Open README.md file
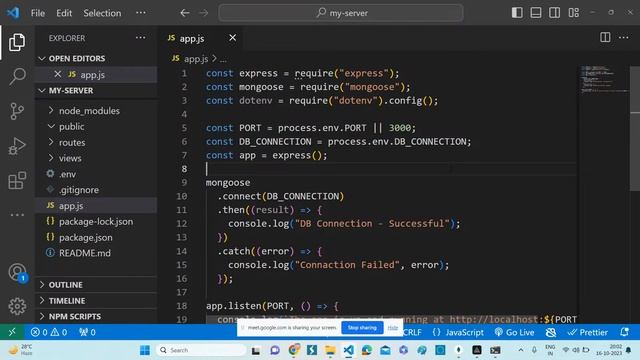The width and height of the screenshot is (640, 360). pos(96,253)
